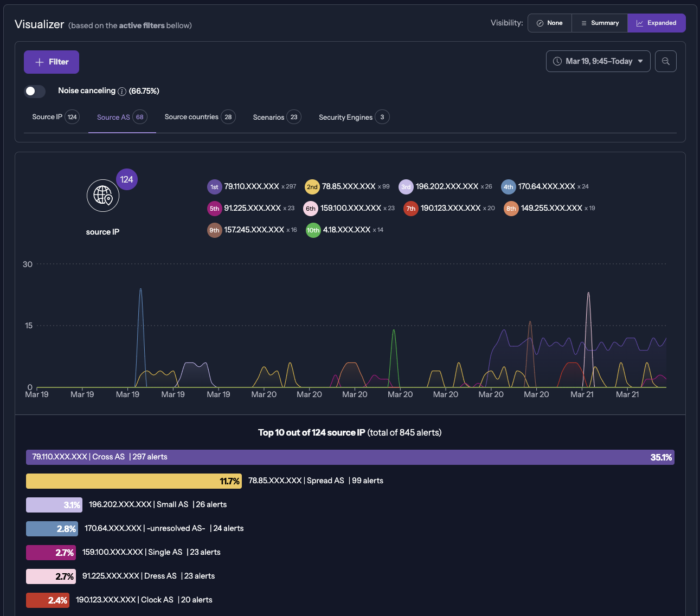Open the Mar 19, 9:45–Today date range dropdown

click(x=598, y=62)
